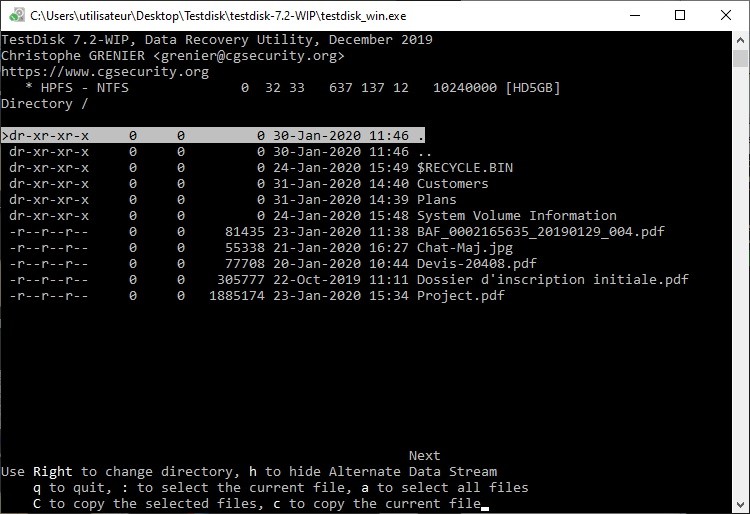Click Dossier d'inscription initiale.pdf
This screenshot has height=514, width=750.
[x=552, y=279]
